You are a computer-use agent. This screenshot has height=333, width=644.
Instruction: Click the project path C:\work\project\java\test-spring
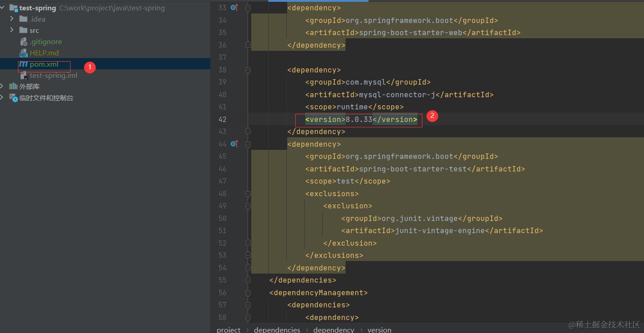112,8
